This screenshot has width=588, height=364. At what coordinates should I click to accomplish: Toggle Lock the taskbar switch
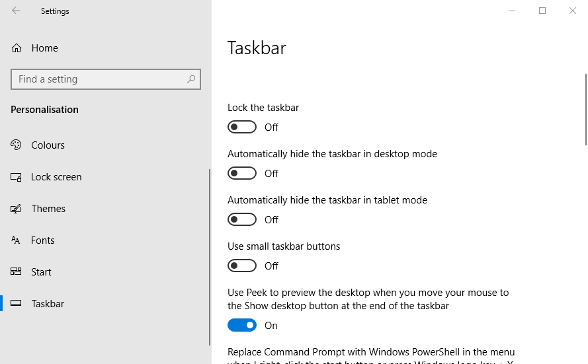pos(242,127)
